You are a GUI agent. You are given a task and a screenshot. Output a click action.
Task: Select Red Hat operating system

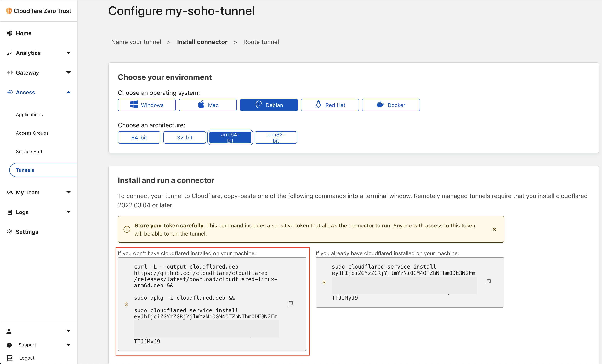pos(330,105)
